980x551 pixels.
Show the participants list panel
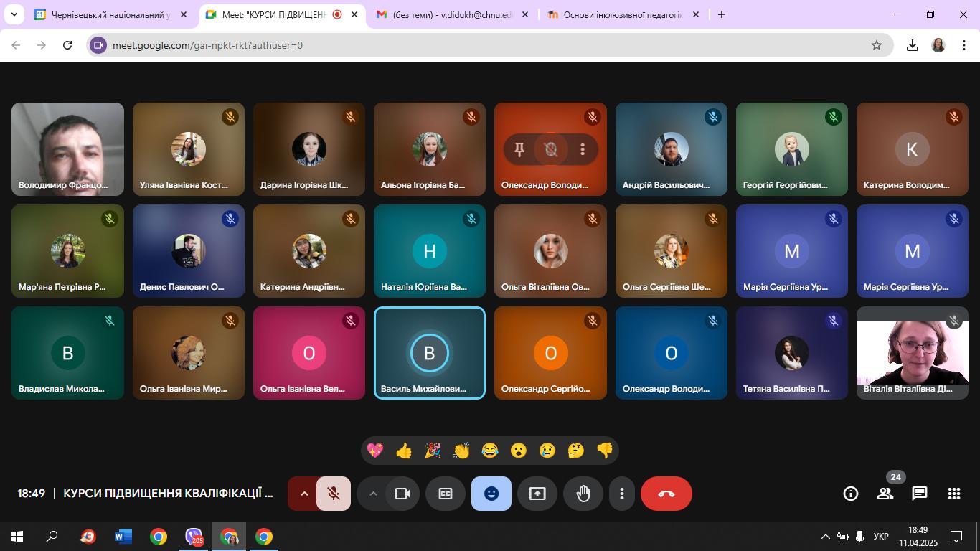(885, 494)
